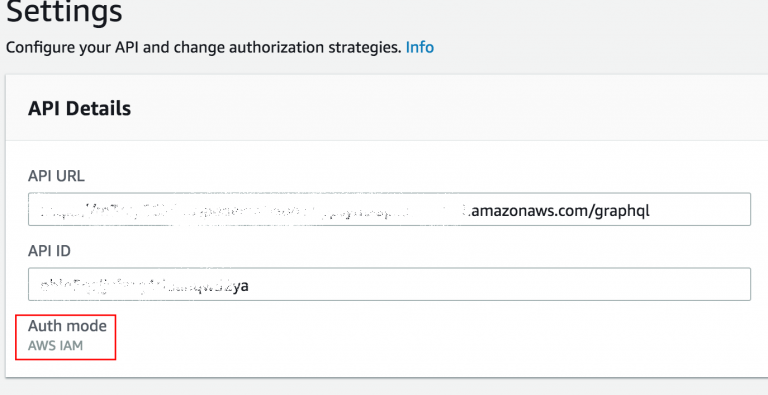This screenshot has width=768, height=395.
Task: Click the Settings page title
Action: pyautogui.click(x=64, y=12)
